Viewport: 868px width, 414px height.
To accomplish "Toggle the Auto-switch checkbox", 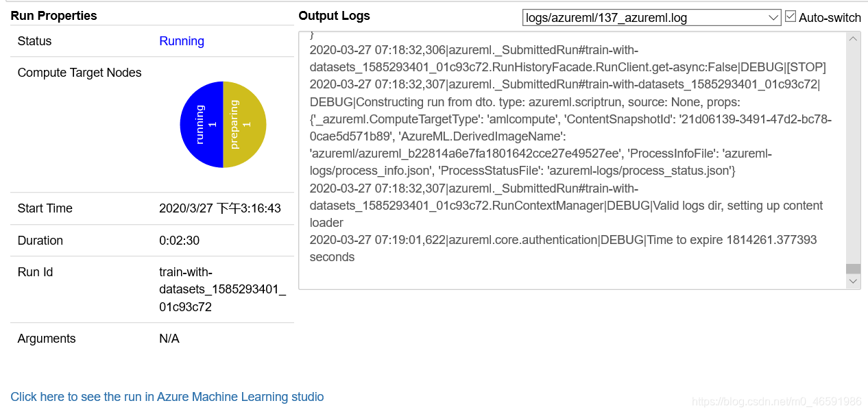I will click(790, 16).
